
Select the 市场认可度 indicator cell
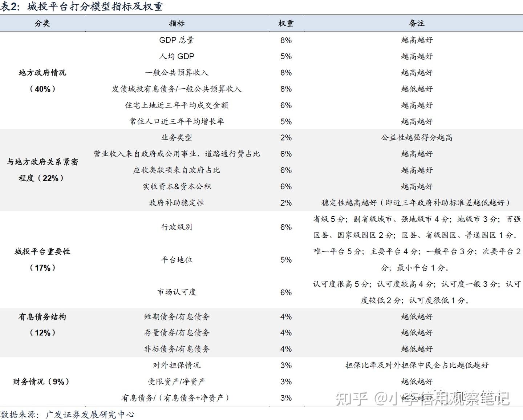click(177, 292)
